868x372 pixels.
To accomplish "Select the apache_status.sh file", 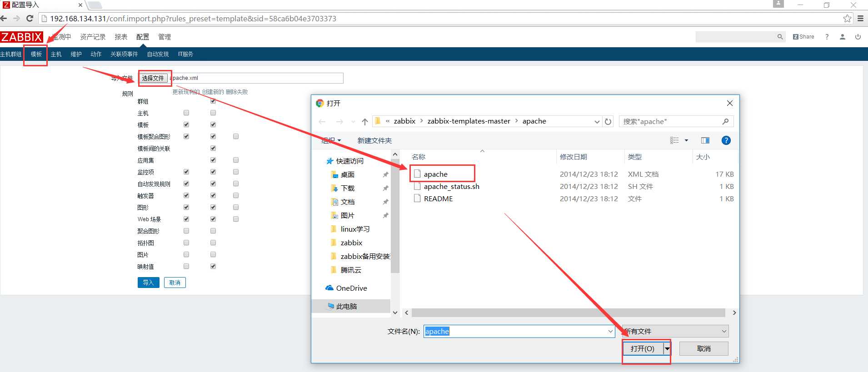I will pyautogui.click(x=451, y=186).
